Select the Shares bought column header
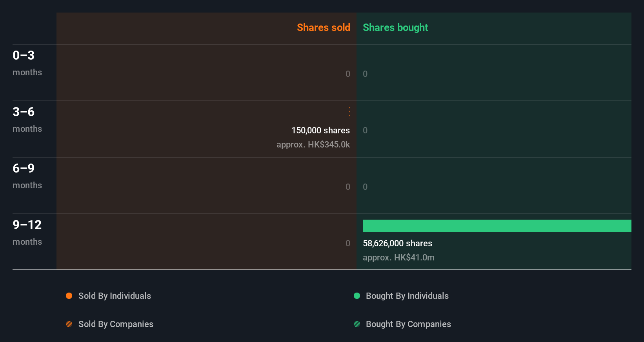The width and height of the screenshot is (644, 342). 395,27
